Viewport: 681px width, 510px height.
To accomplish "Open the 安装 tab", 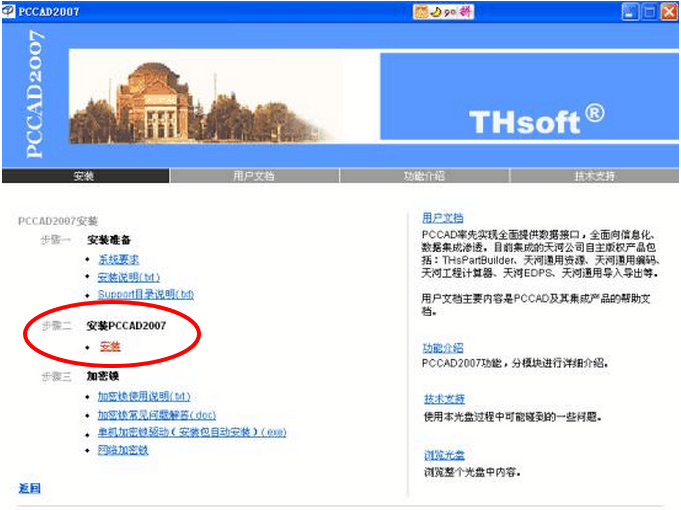I will click(86, 176).
